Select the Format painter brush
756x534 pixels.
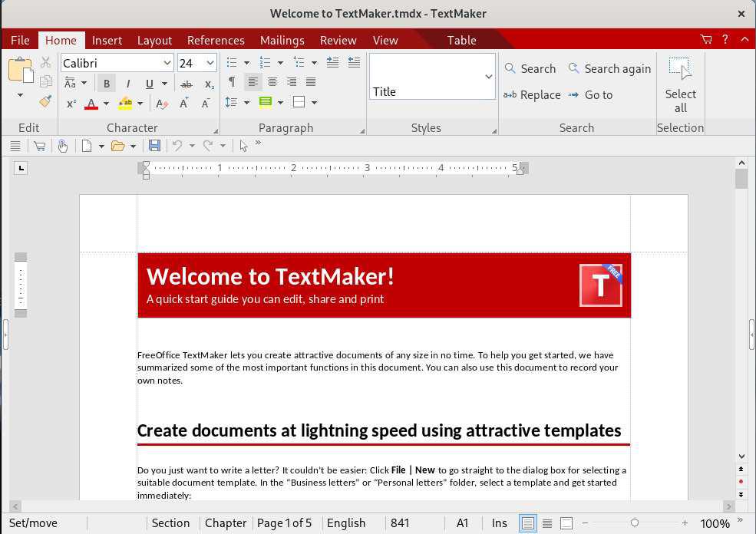46,101
